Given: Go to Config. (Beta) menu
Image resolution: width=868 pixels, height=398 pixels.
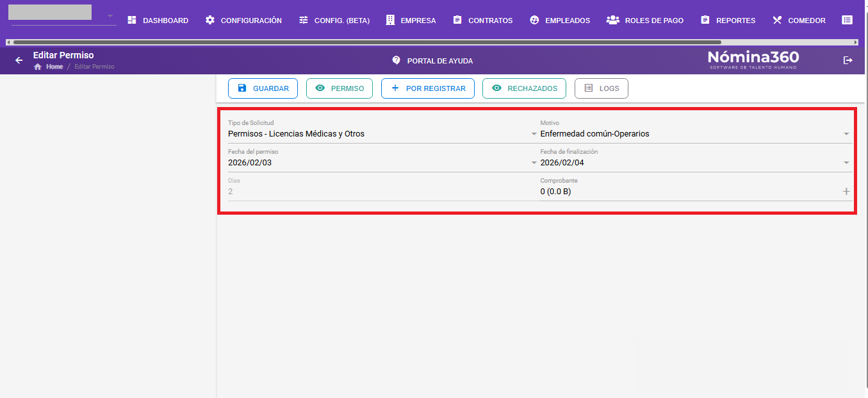Looking at the screenshot, I should click(334, 20).
